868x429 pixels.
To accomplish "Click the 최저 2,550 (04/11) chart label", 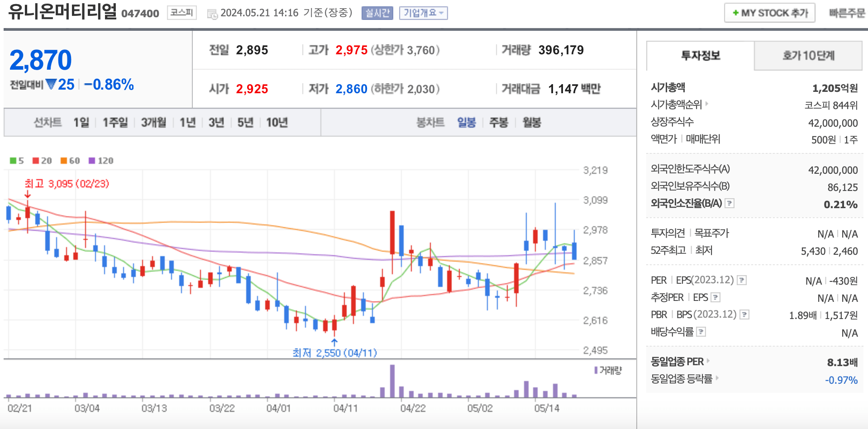I will point(334,353).
